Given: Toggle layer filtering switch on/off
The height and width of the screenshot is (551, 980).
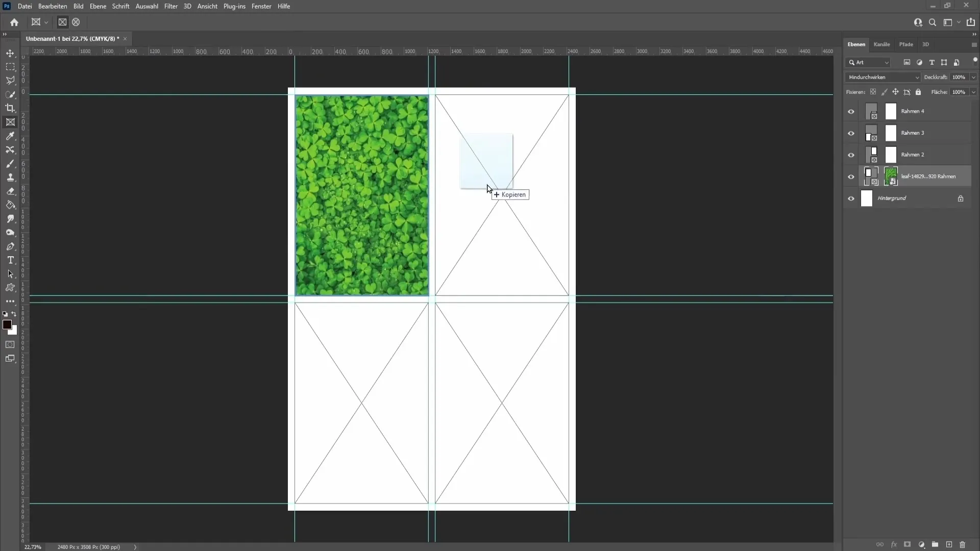Looking at the screenshot, I should tap(975, 61).
